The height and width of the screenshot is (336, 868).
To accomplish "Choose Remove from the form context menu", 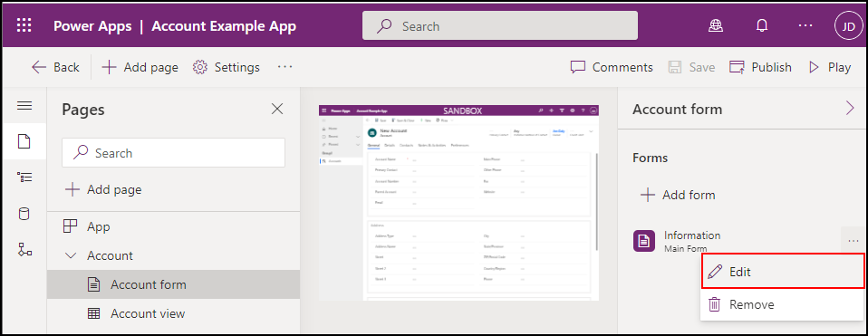I will point(782,304).
